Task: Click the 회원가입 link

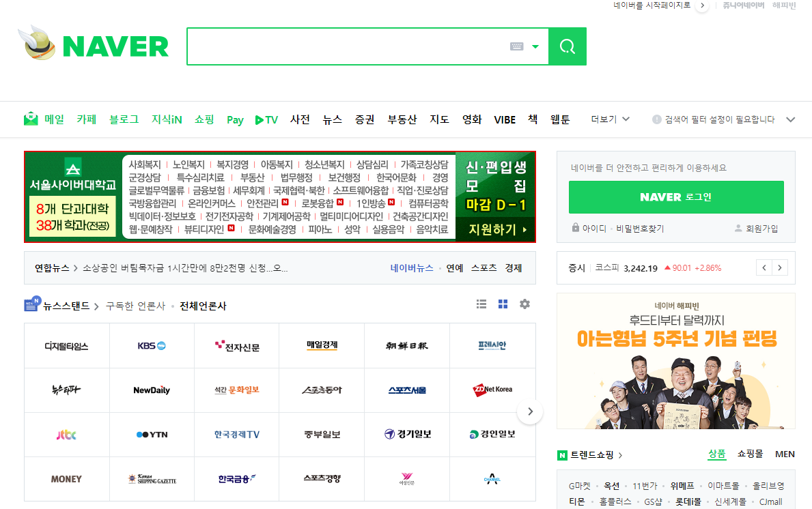Action: click(x=757, y=229)
